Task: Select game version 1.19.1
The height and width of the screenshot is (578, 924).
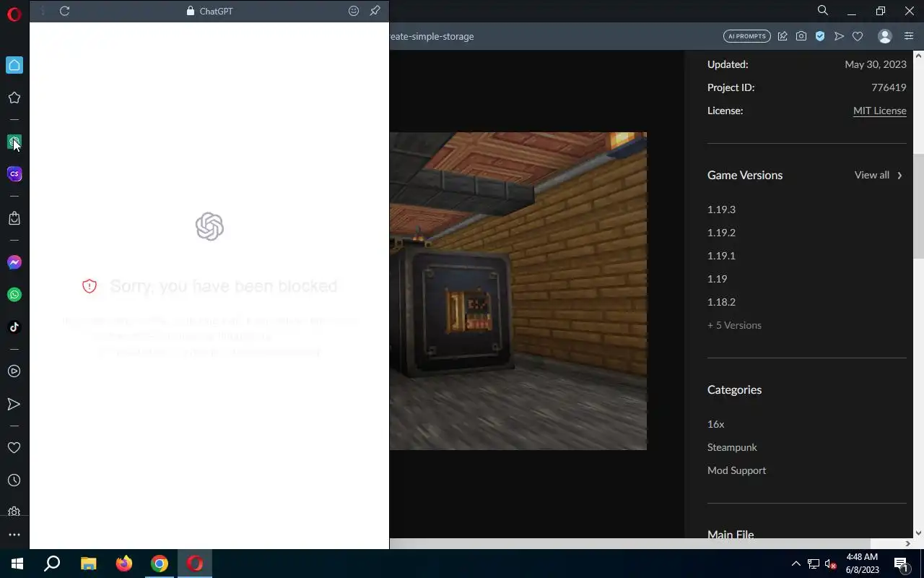Action: click(721, 256)
